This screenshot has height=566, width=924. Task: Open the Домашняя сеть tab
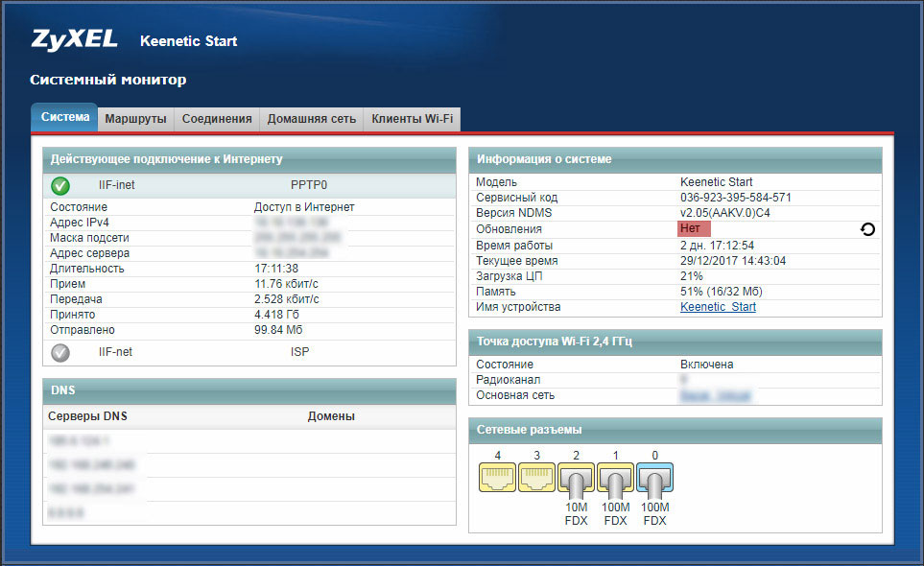(312, 119)
